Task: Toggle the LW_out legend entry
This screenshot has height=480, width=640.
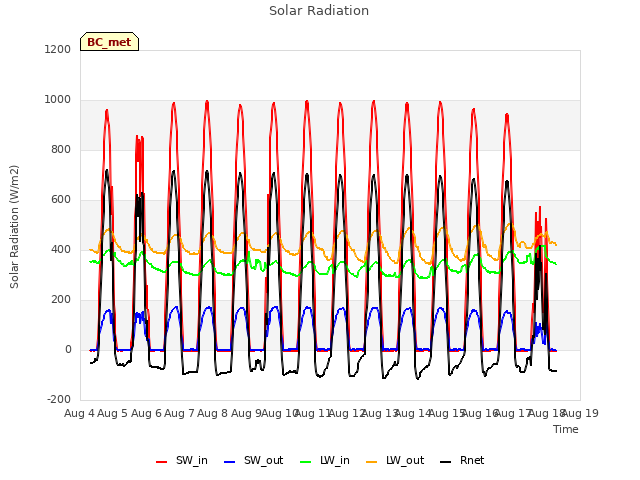Action: (395, 461)
